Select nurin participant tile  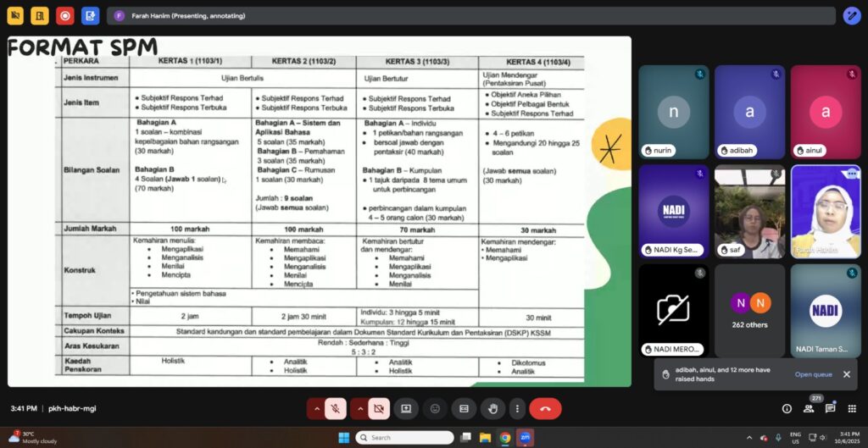point(673,113)
